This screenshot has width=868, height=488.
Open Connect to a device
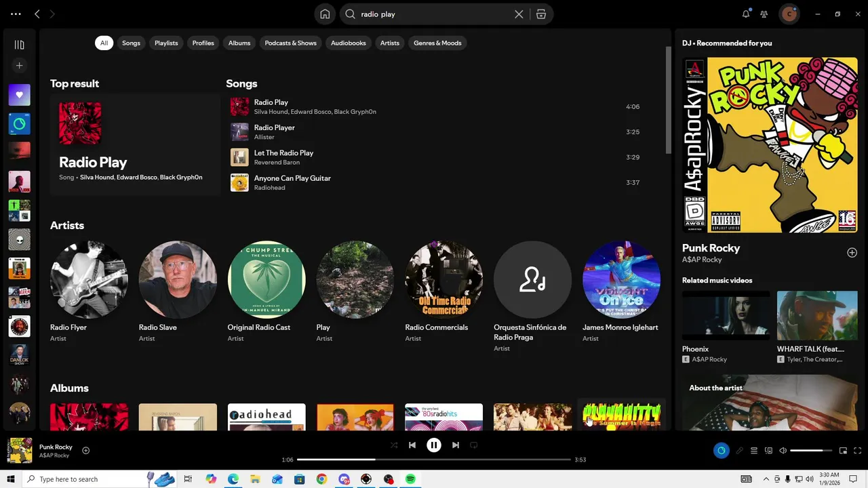pos(768,451)
